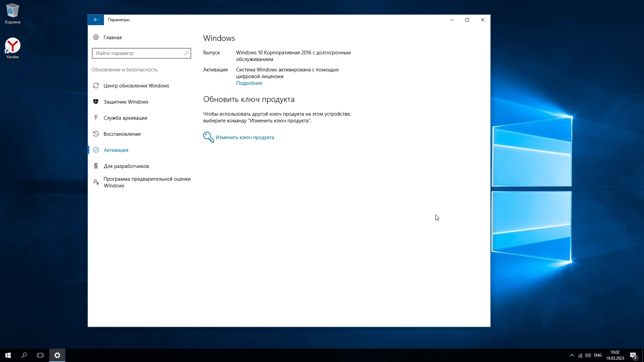Show hidden tray icons chevron
Image resolution: width=644 pixels, height=362 pixels.
coord(572,355)
